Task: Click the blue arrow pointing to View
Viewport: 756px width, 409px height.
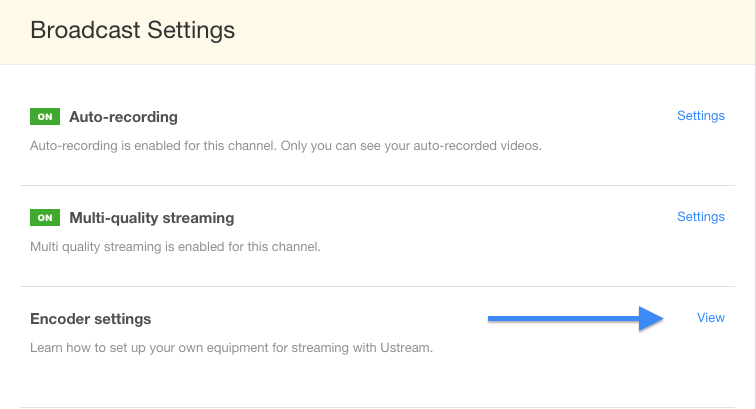Action: click(576, 318)
